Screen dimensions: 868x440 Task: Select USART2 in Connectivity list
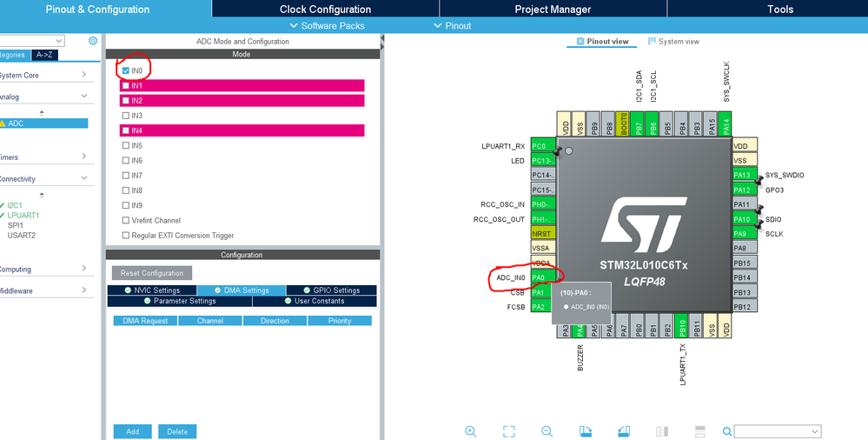tap(22, 235)
